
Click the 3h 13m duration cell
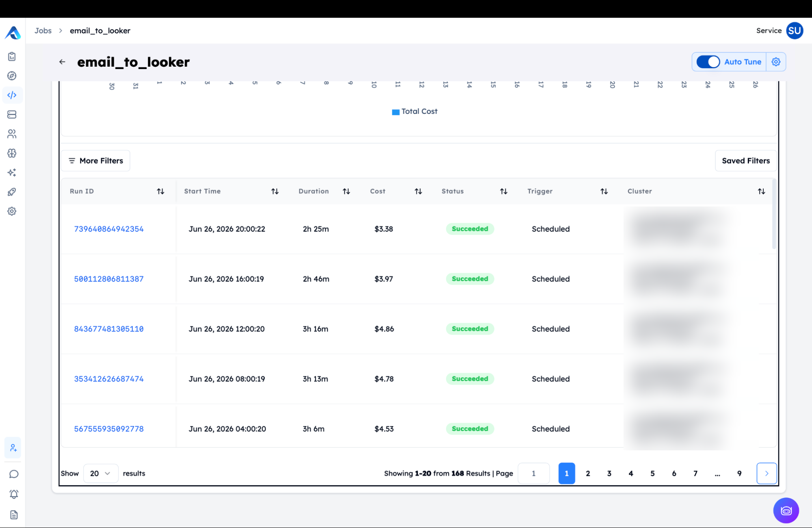[315, 379]
